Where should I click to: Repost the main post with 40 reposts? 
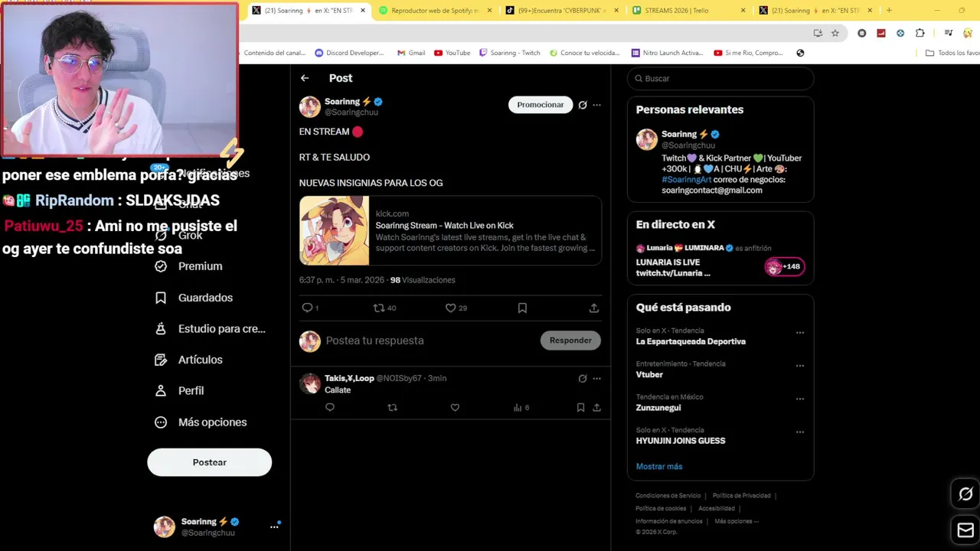(378, 308)
